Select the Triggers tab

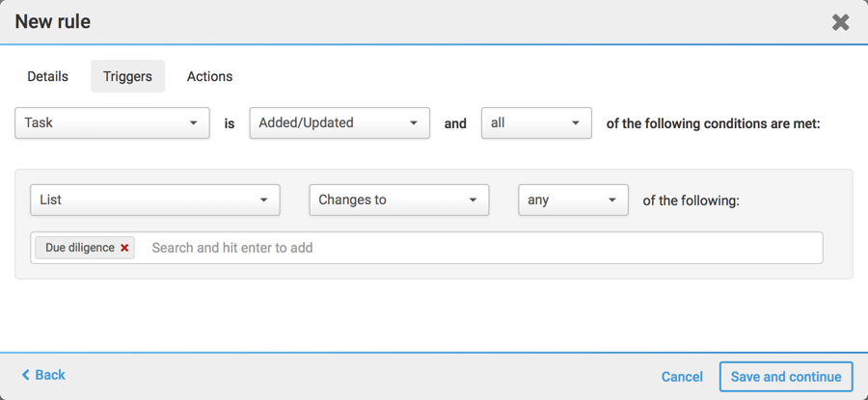127,77
